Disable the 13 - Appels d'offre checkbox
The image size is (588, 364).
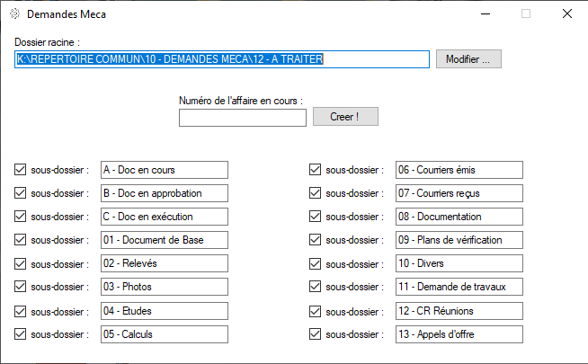315,334
